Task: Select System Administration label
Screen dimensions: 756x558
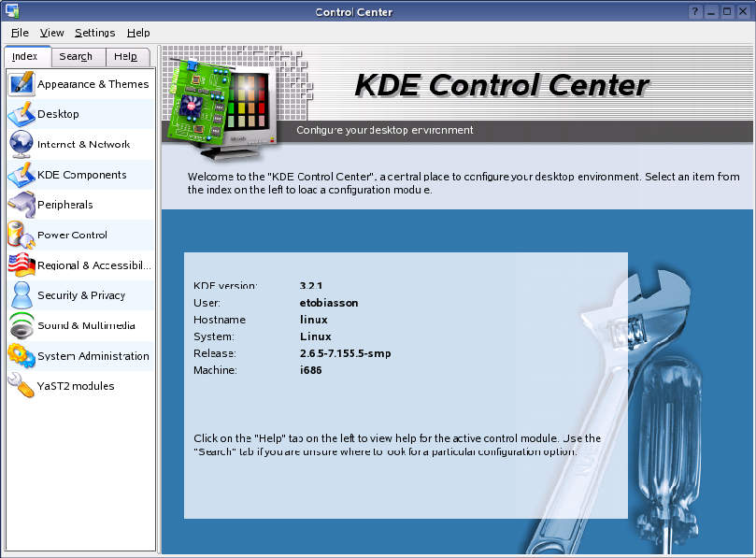Action: tap(93, 356)
